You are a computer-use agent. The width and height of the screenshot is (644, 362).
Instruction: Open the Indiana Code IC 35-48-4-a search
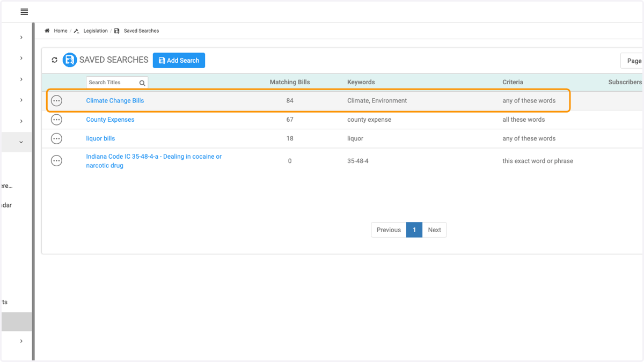pyautogui.click(x=154, y=161)
